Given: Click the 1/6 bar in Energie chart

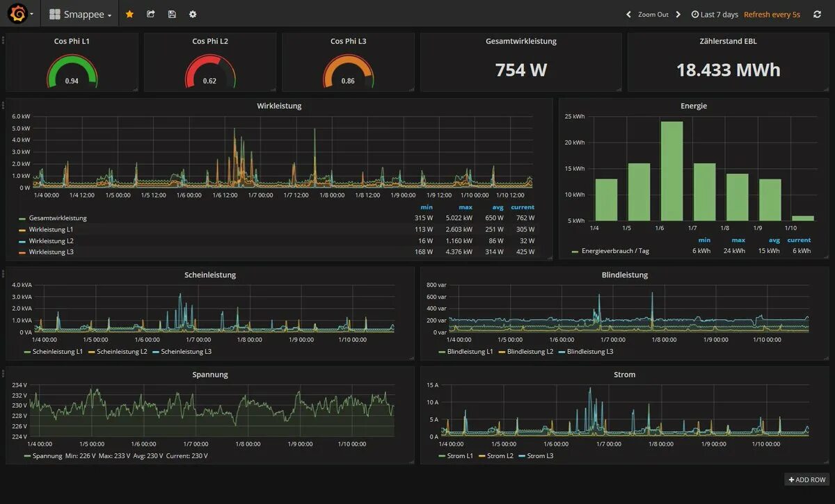Looking at the screenshot, I should 671,171.
